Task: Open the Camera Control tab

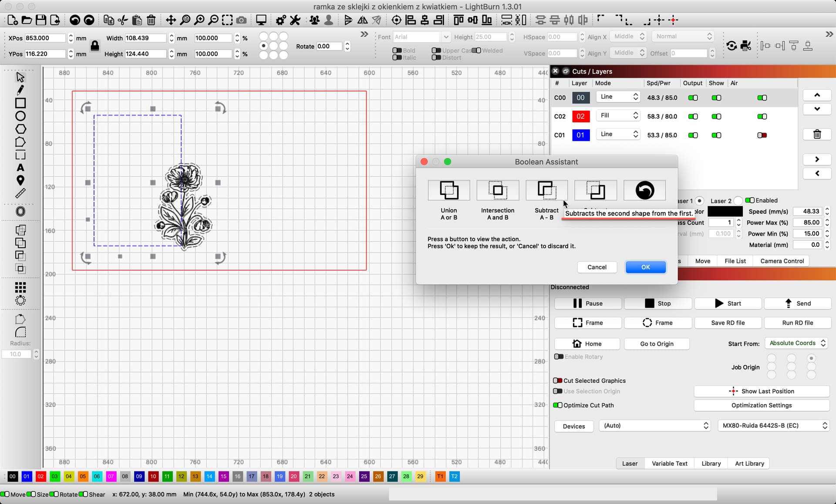Action: [x=782, y=261]
